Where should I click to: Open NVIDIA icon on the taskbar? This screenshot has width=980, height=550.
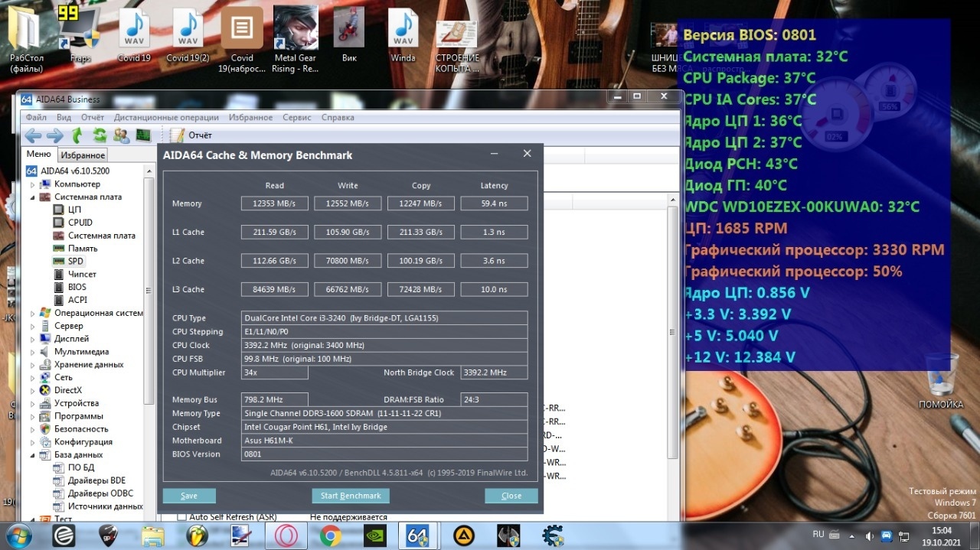(x=375, y=535)
